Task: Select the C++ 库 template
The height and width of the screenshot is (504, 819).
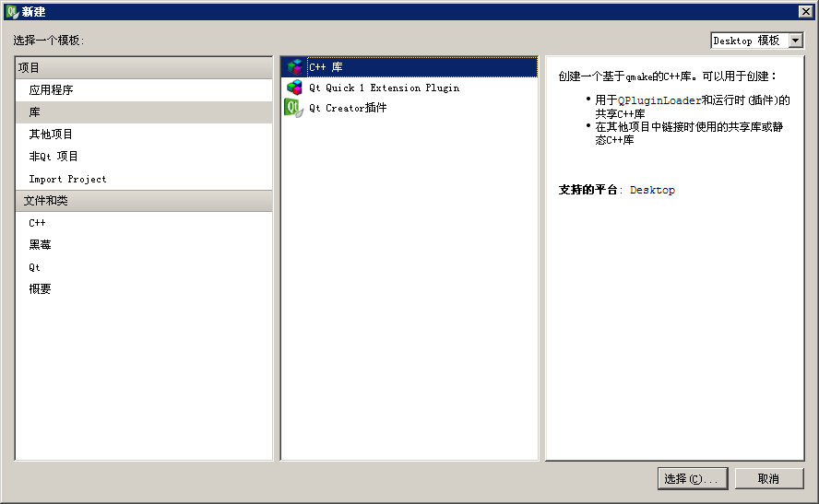Action: tap(409, 66)
